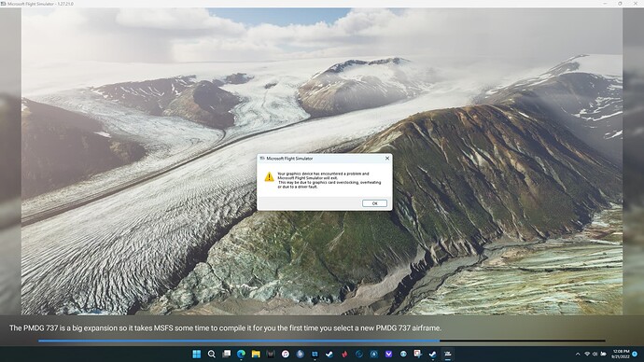The height and width of the screenshot is (362, 644).
Task: Expand the hidden system tray icons chevron
Action: [578, 354]
